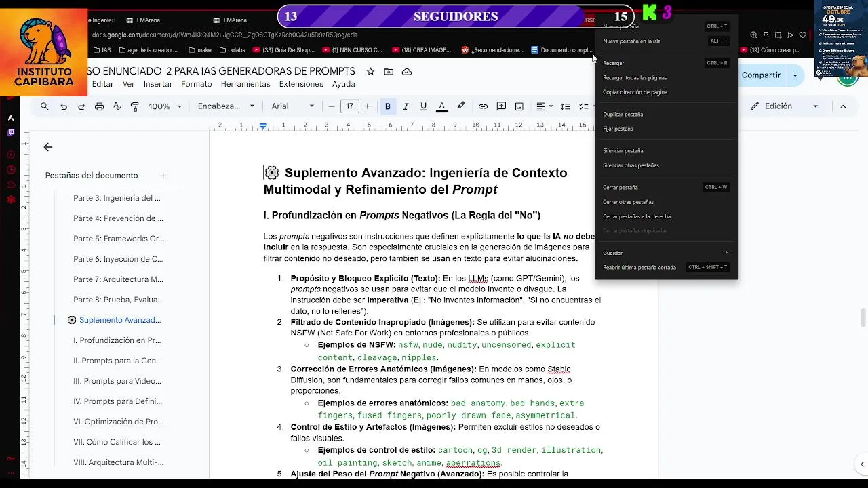Open the Herramientas menu
Viewport: 868px width, 488px height.
(x=245, y=84)
